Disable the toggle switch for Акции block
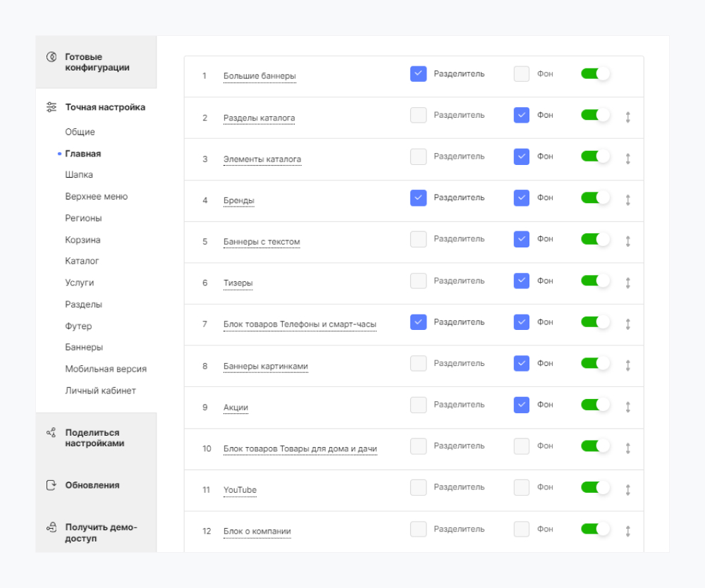Screen dimensions: 705x588 (x=595, y=405)
